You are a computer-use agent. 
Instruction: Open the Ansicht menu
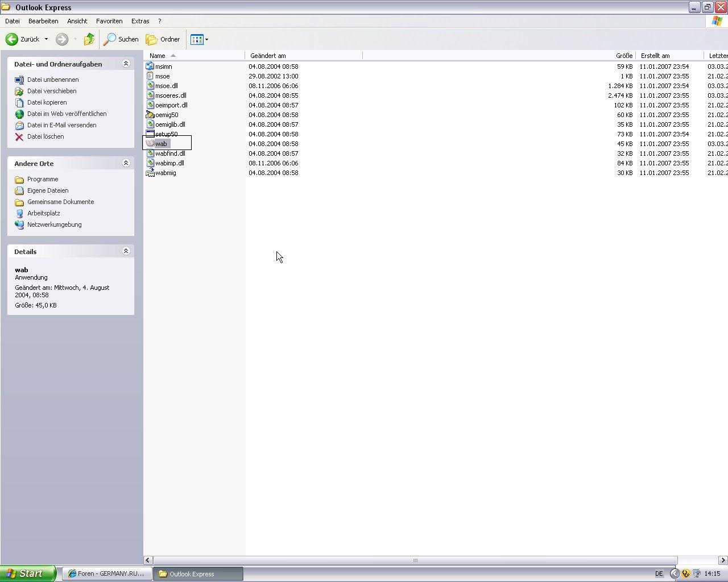click(x=77, y=21)
